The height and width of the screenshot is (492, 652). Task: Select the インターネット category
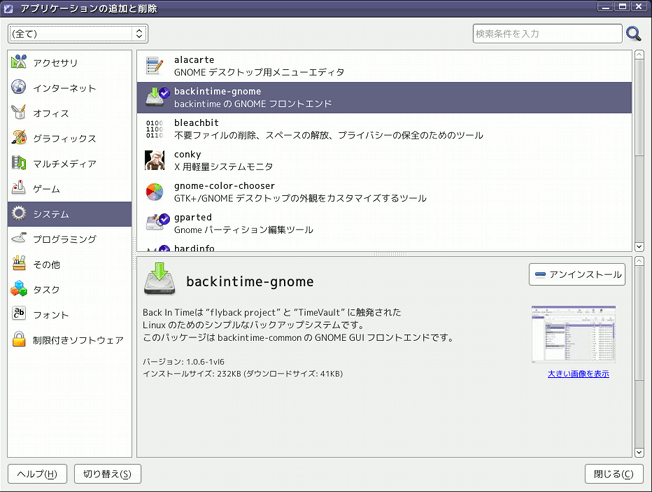[69, 88]
